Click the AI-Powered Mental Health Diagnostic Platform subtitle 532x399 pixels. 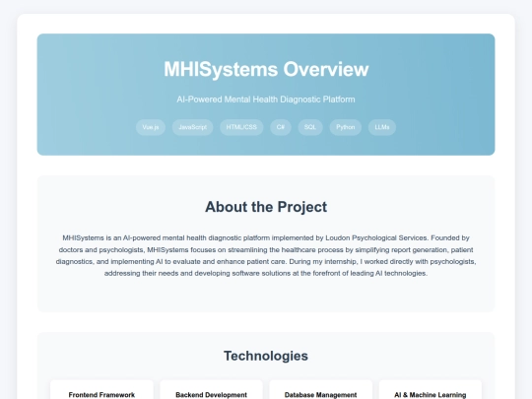tap(266, 100)
